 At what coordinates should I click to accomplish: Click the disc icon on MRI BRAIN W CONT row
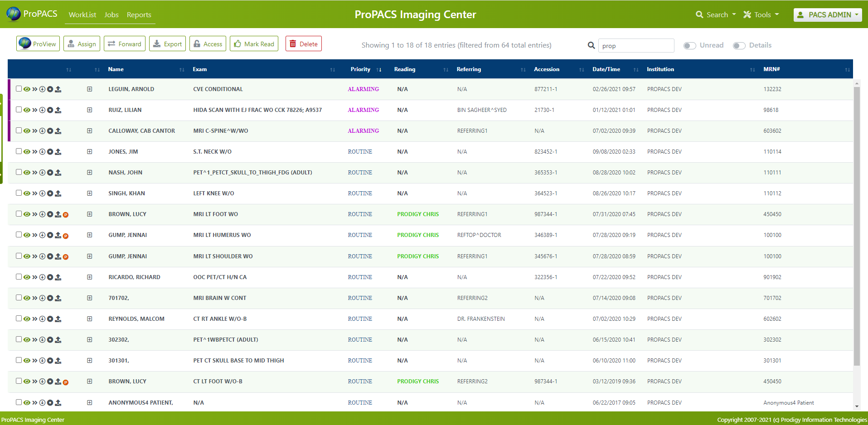click(x=50, y=298)
